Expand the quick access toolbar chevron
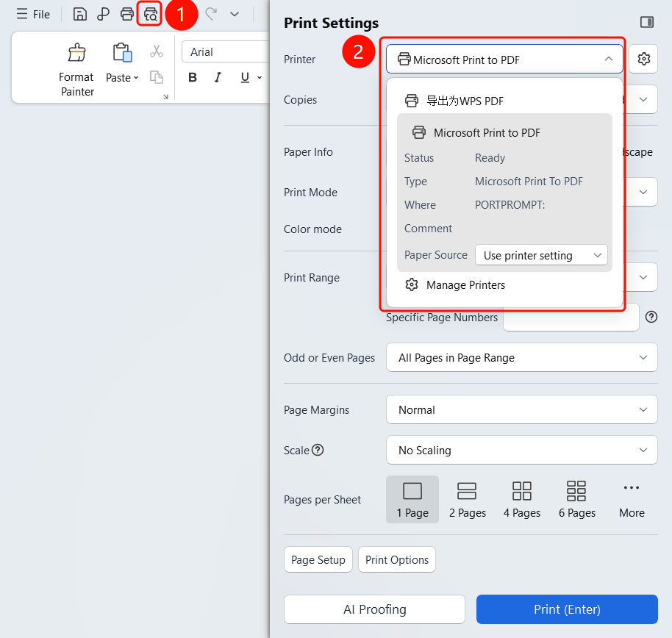The width and height of the screenshot is (672, 638). pos(235,14)
